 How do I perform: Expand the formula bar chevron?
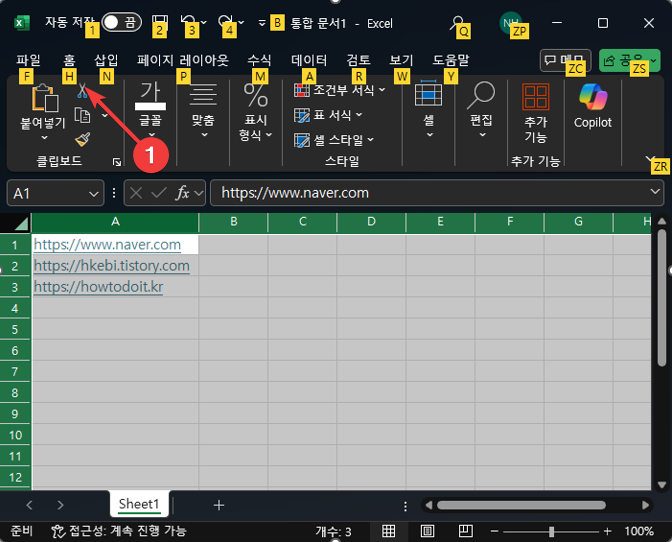click(x=654, y=192)
